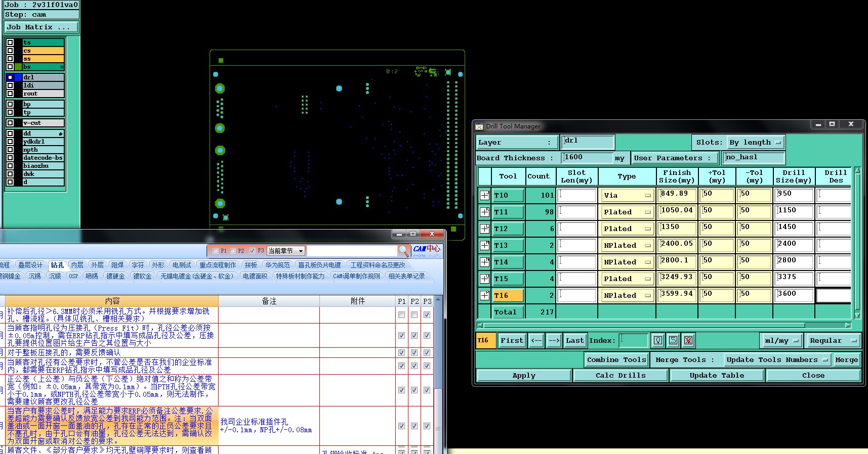Expand tool T11 row plus icon
This screenshot has width=868, height=454.
(x=484, y=212)
